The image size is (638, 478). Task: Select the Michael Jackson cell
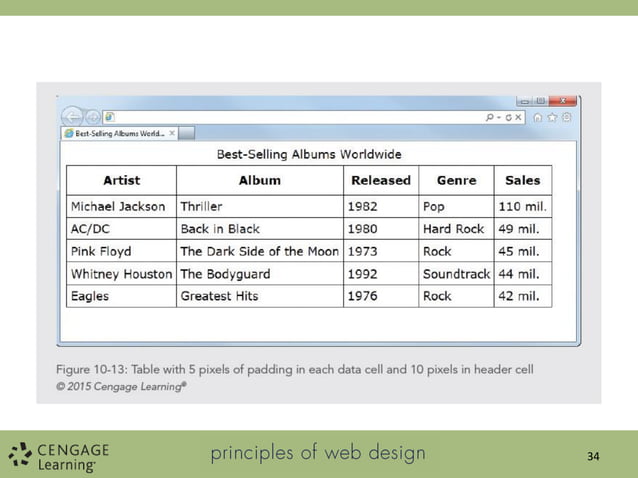click(x=122, y=207)
